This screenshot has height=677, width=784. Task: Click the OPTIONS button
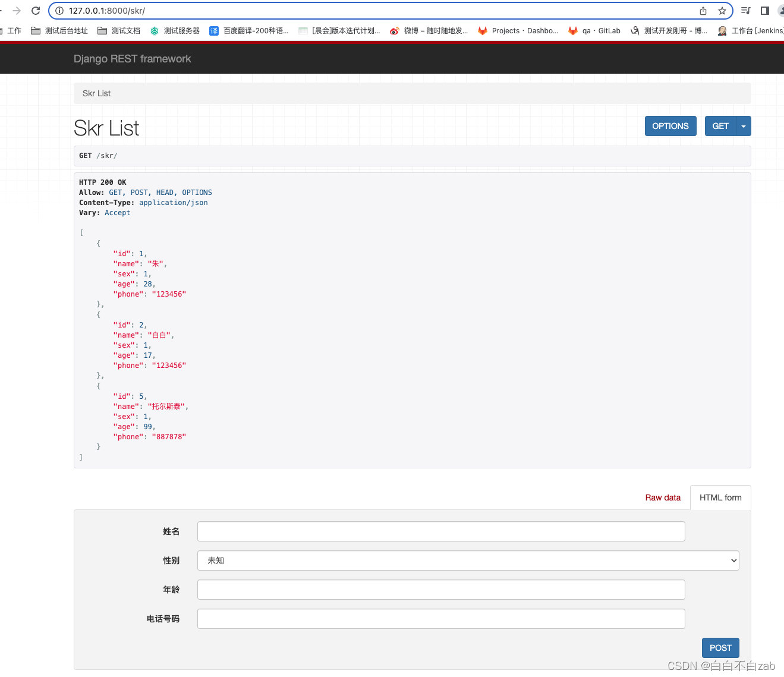pyautogui.click(x=670, y=126)
